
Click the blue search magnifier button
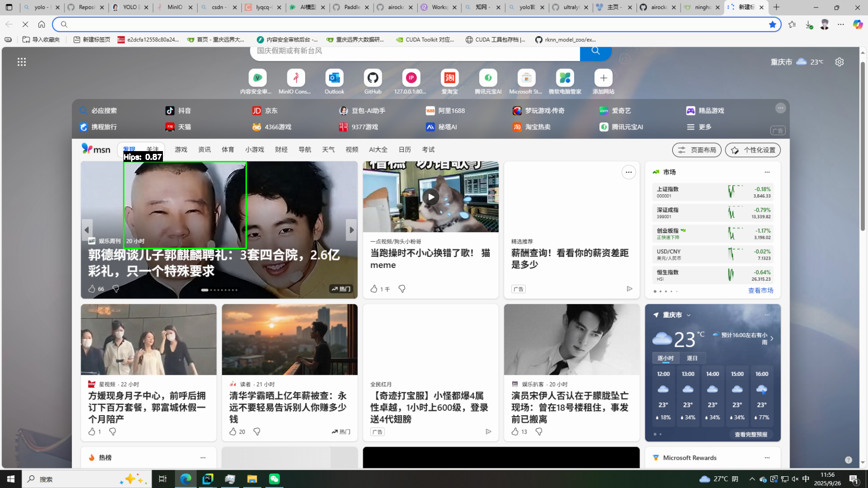pyautogui.click(x=595, y=51)
